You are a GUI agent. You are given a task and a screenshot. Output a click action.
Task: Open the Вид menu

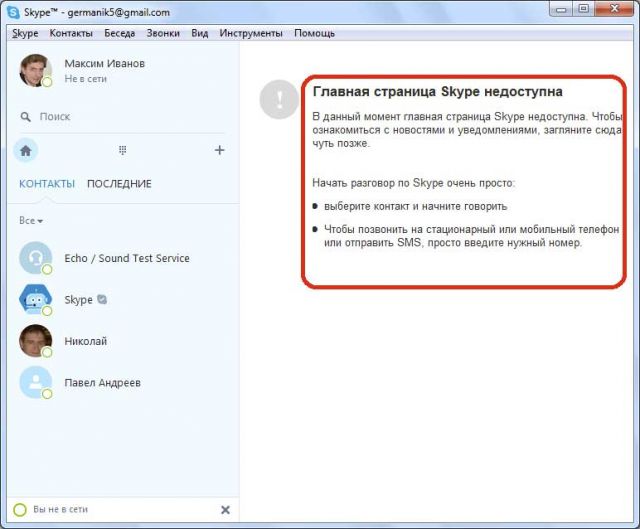point(200,33)
